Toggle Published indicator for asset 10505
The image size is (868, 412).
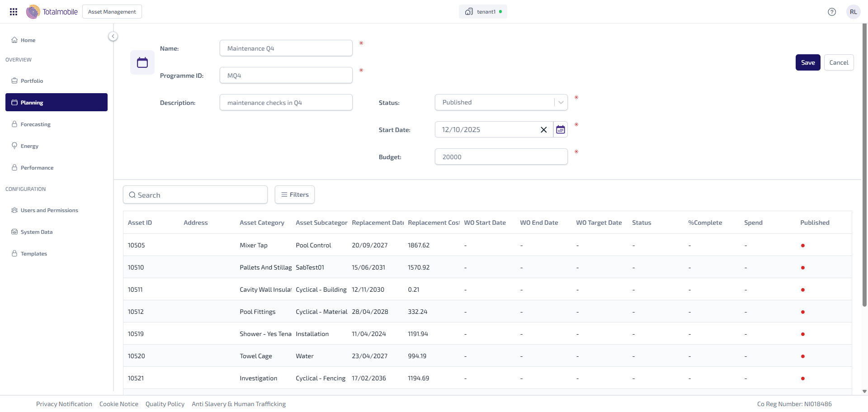802,246
